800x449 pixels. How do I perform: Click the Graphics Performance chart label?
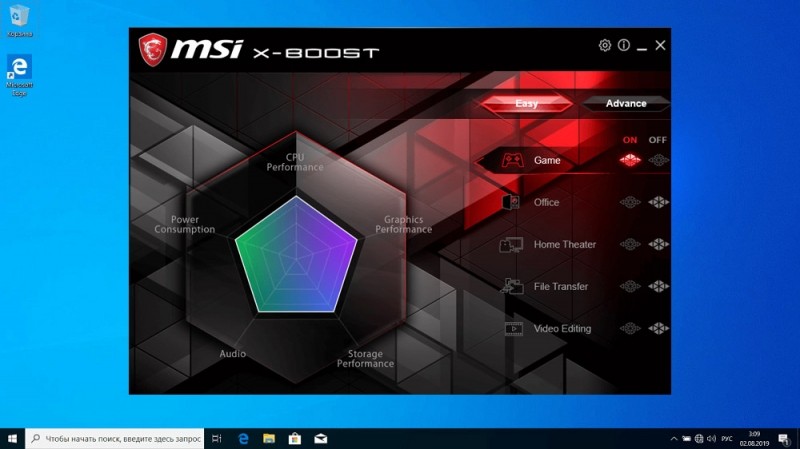pyautogui.click(x=404, y=224)
